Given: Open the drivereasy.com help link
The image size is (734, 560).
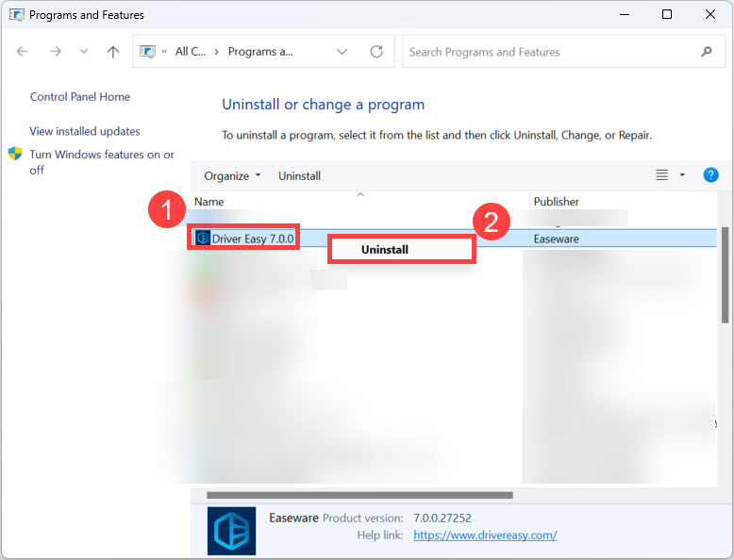Looking at the screenshot, I should click(485, 535).
